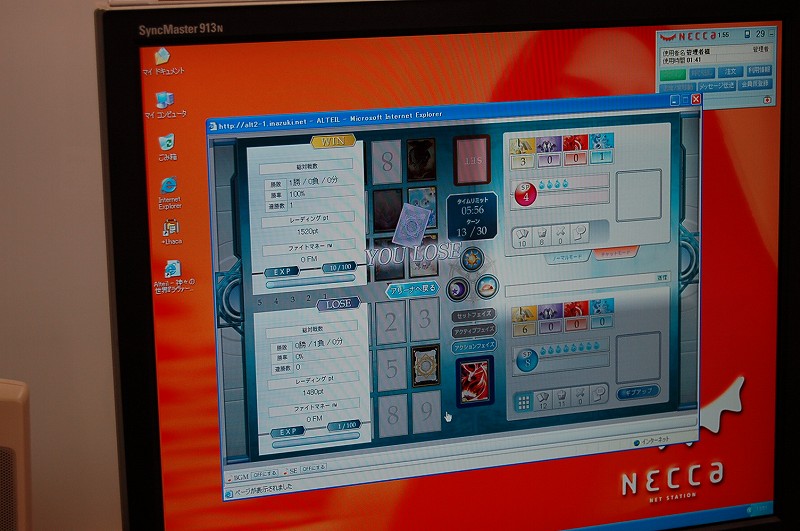Click the moon emblem icon in game
The width and height of the screenshot is (800, 531).
456,289
